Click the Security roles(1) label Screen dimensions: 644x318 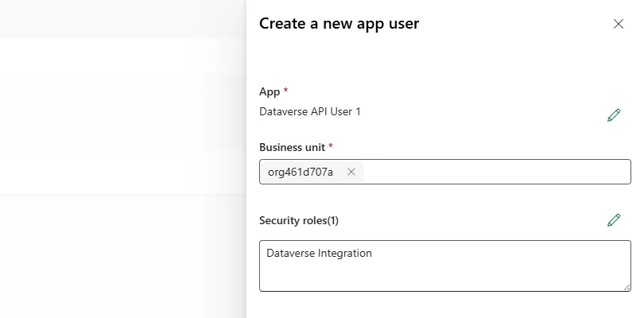[x=299, y=221]
